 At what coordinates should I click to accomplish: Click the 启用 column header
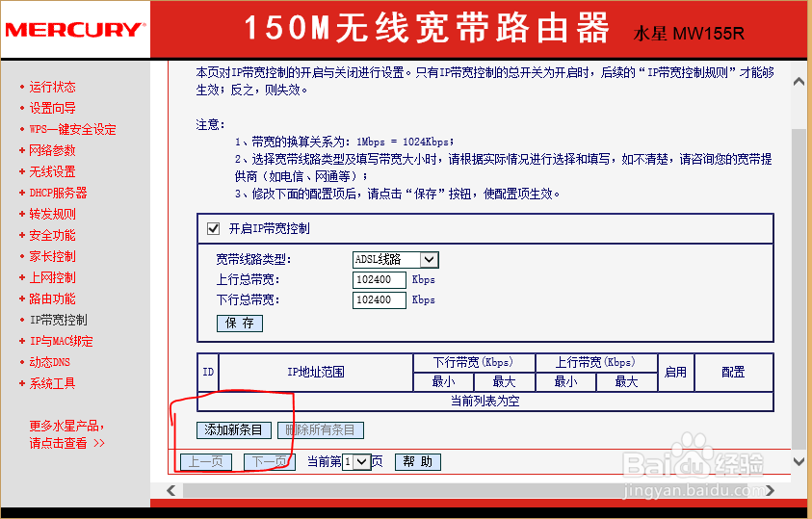676,372
